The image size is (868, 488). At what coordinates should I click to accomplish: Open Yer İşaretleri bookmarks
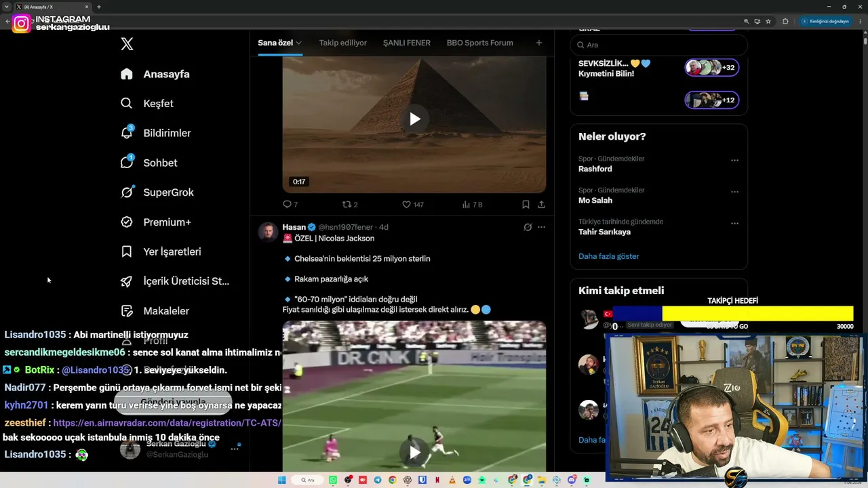(161, 251)
